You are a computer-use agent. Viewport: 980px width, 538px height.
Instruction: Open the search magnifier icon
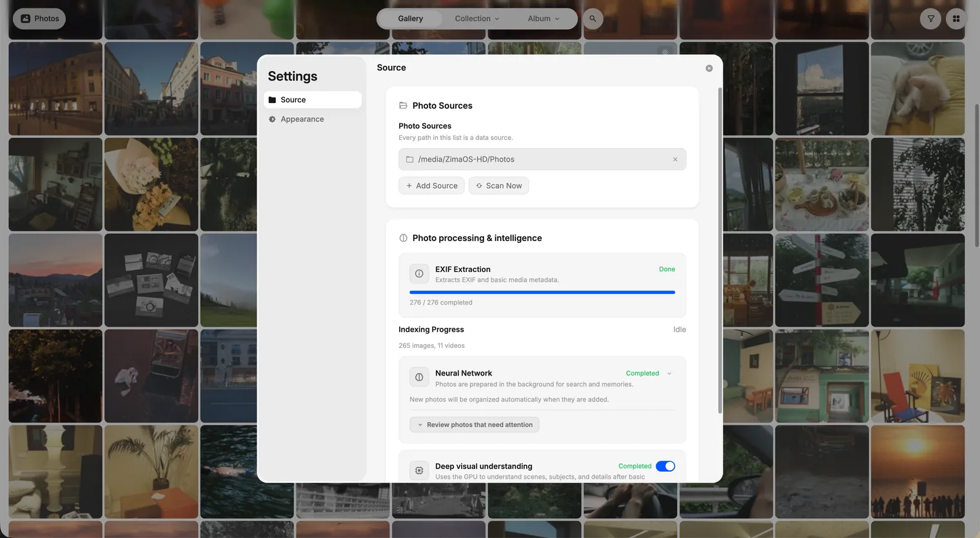[593, 19]
